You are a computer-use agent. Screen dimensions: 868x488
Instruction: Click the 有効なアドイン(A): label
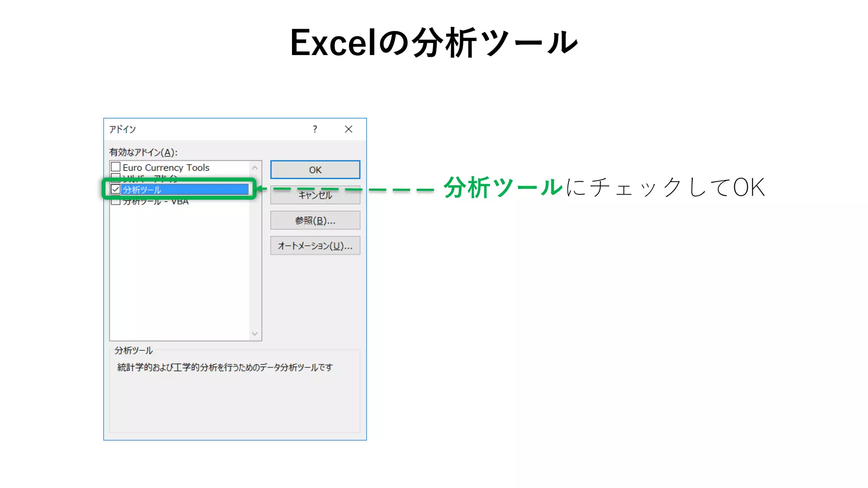(x=143, y=152)
